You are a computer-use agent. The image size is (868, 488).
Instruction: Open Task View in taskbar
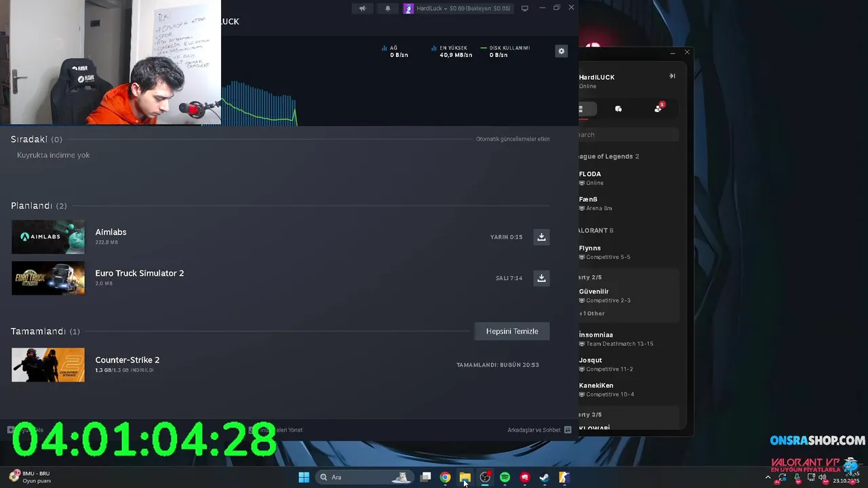point(425,477)
